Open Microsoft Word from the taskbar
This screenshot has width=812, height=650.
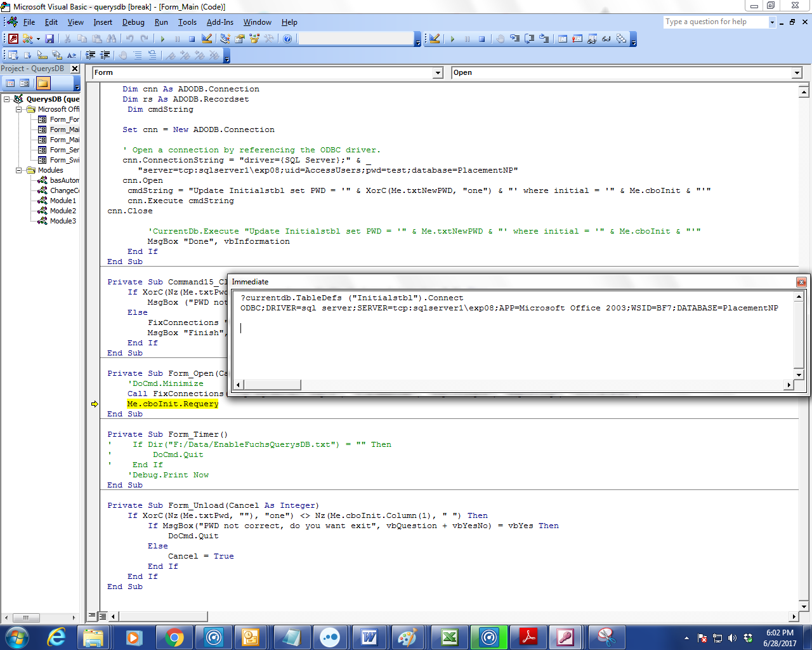point(370,637)
